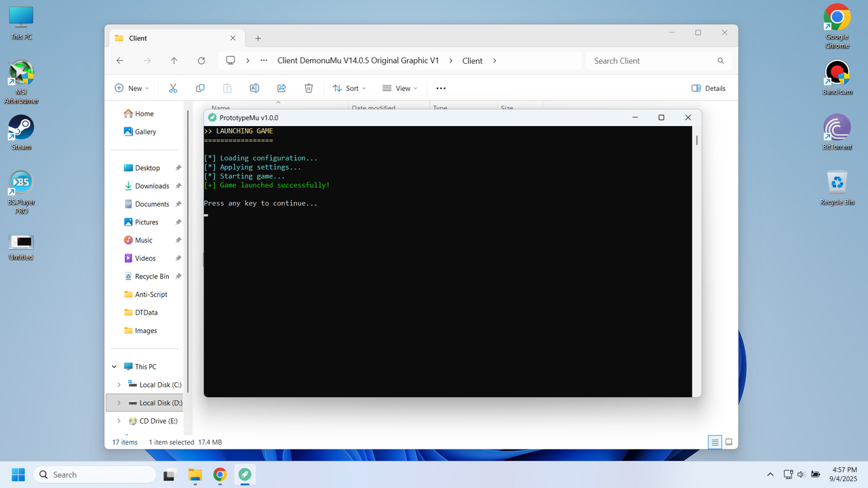
Task: Toggle the Details pane button
Action: (709, 88)
